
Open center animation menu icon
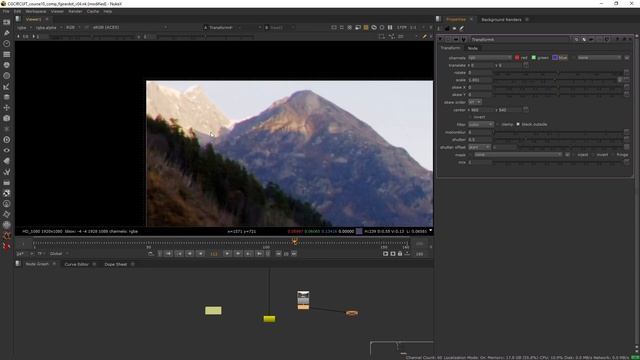point(526,110)
